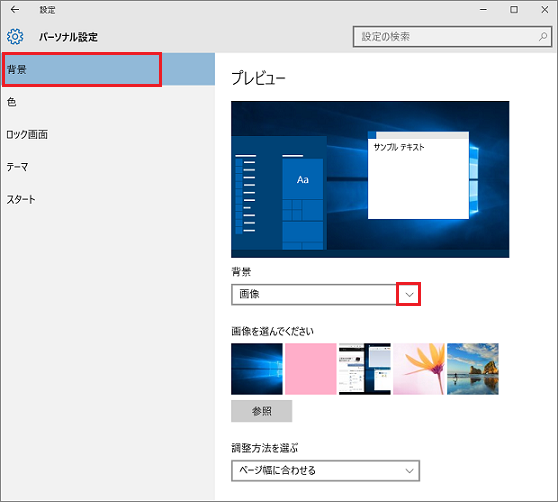This screenshot has height=502, width=558.
Task: Focus the 設定の検索 search field
Action: (x=452, y=36)
